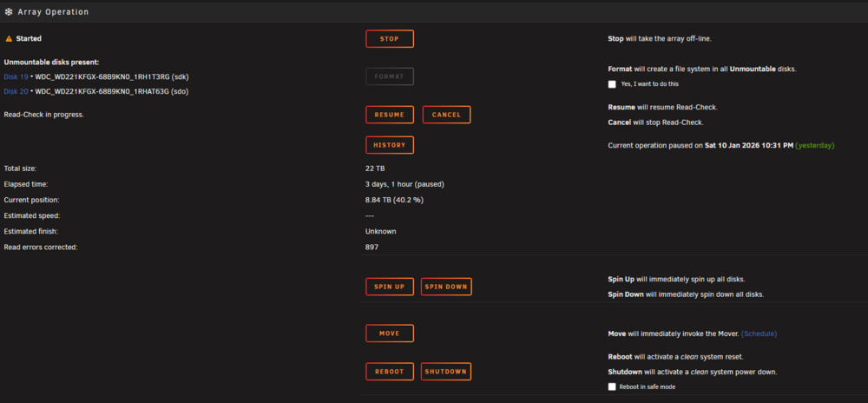868x403 pixels.
Task: Open the Mover Schedule link
Action: pos(759,334)
